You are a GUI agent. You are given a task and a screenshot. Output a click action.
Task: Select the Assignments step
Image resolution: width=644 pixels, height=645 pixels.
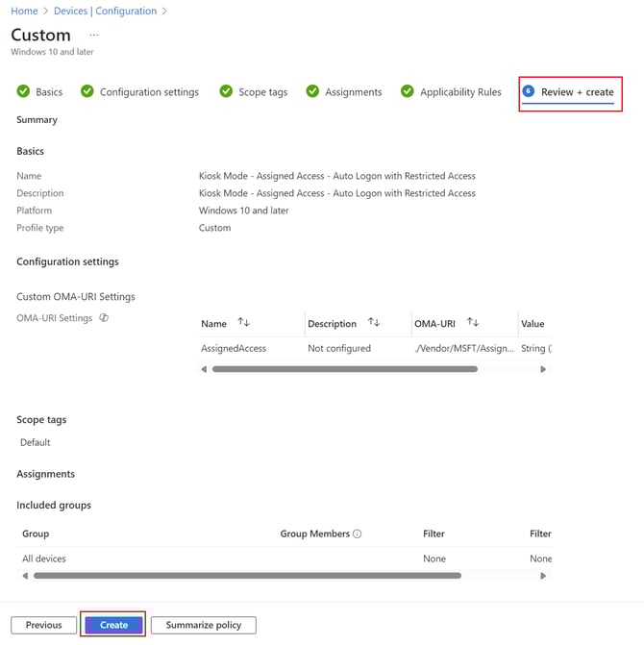click(344, 92)
